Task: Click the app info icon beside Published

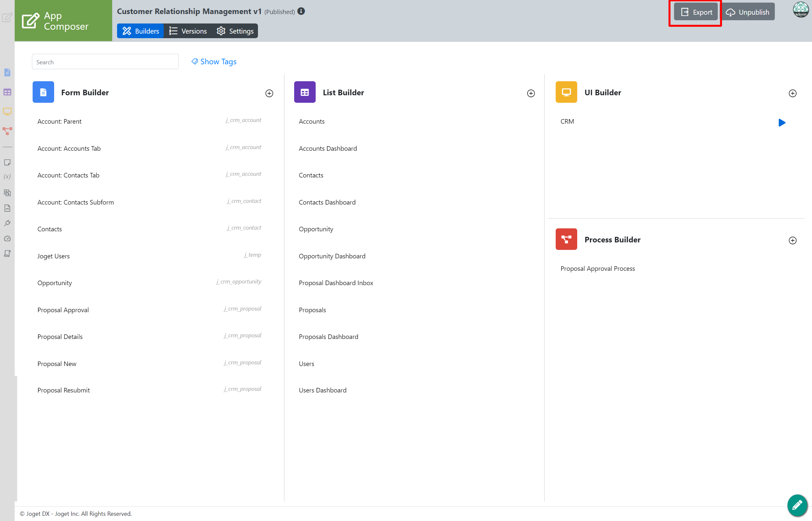Action: pos(301,11)
